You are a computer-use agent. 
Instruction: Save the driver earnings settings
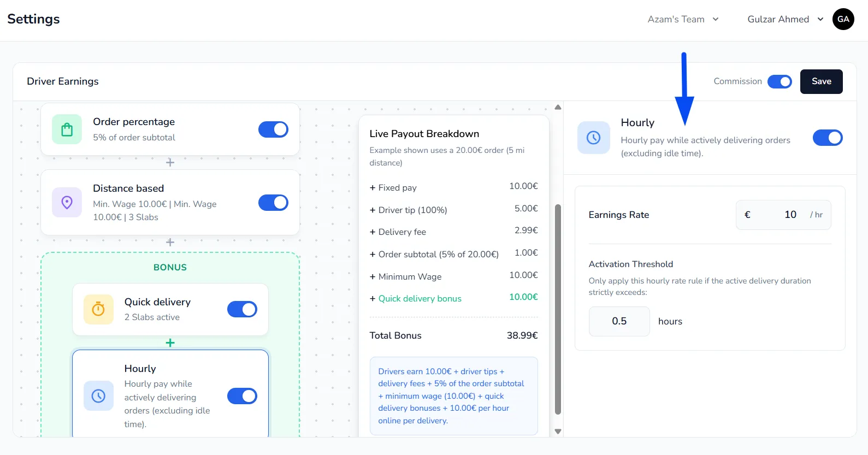point(821,81)
